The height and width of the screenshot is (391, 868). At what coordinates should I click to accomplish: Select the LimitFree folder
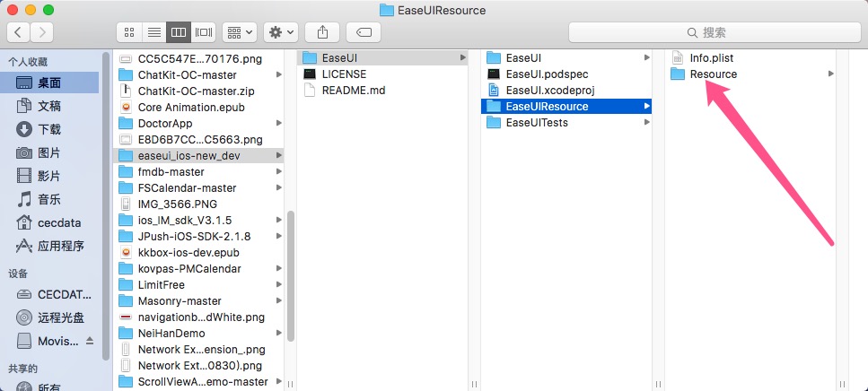pyautogui.click(x=198, y=285)
